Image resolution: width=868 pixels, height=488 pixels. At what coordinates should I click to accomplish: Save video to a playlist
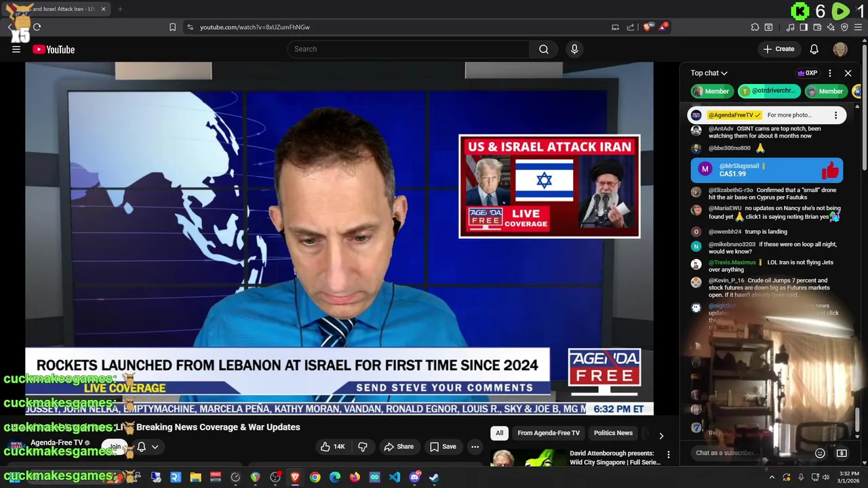tap(443, 447)
